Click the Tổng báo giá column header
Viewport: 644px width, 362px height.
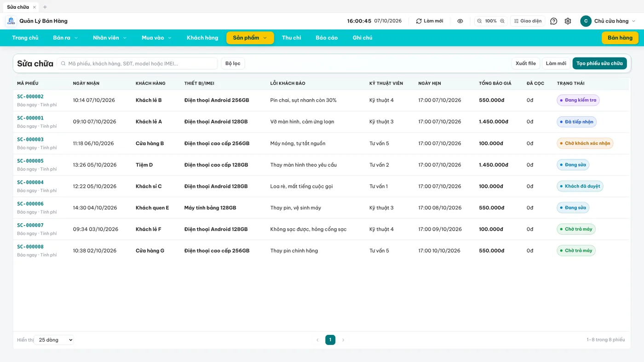click(495, 83)
